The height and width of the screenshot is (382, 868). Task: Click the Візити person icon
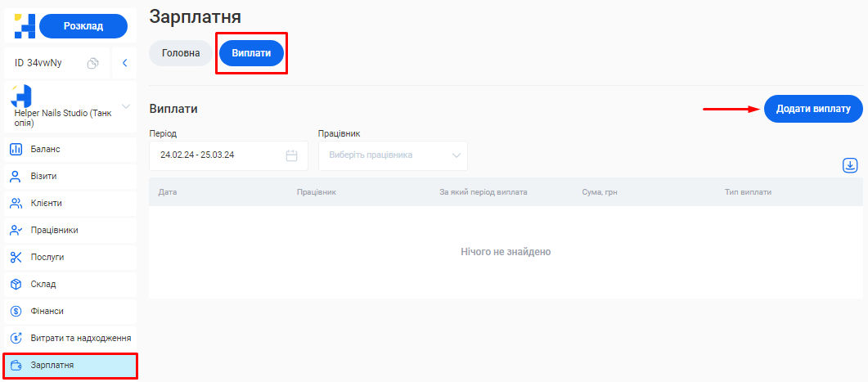(x=15, y=176)
